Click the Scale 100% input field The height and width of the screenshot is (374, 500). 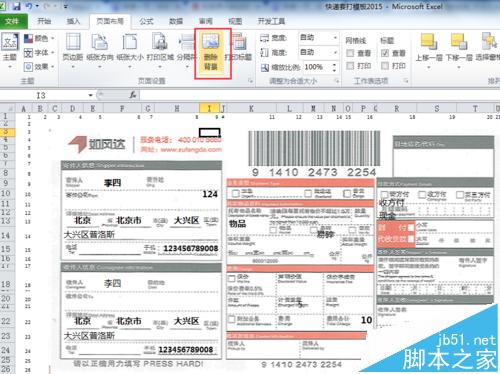tap(317, 67)
